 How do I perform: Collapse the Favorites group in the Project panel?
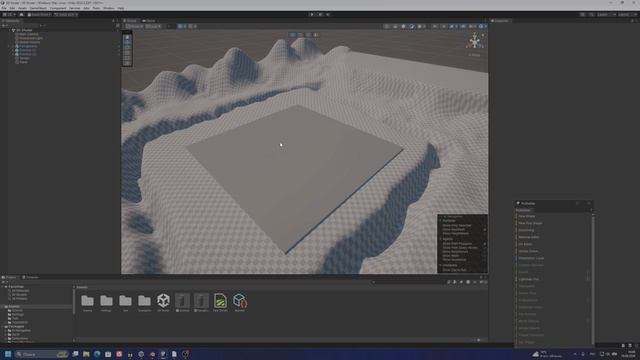(x=3, y=287)
